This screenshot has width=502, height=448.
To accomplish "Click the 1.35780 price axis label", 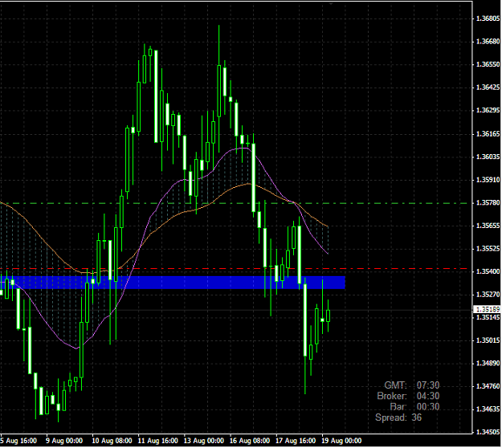I will (x=488, y=203).
